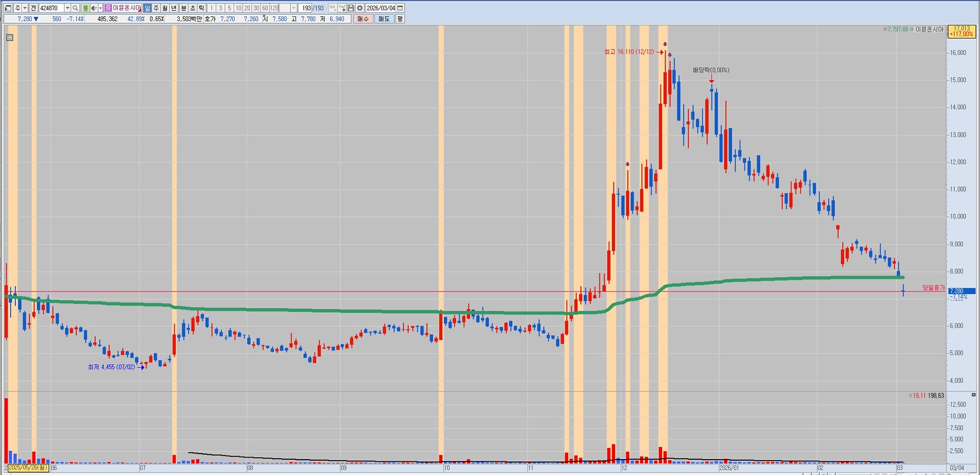Click the save chart floppy disk icon

[x=351, y=8]
